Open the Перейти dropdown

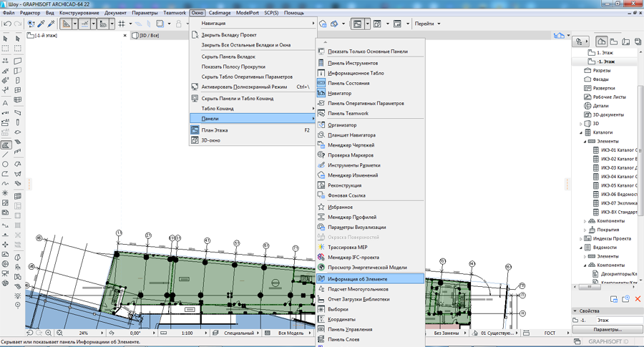[x=427, y=24]
